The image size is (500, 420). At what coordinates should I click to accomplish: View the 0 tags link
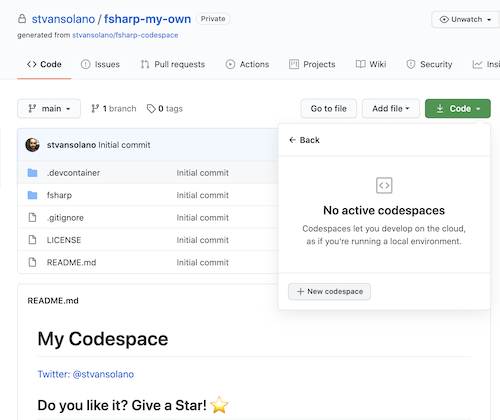coord(165,108)
